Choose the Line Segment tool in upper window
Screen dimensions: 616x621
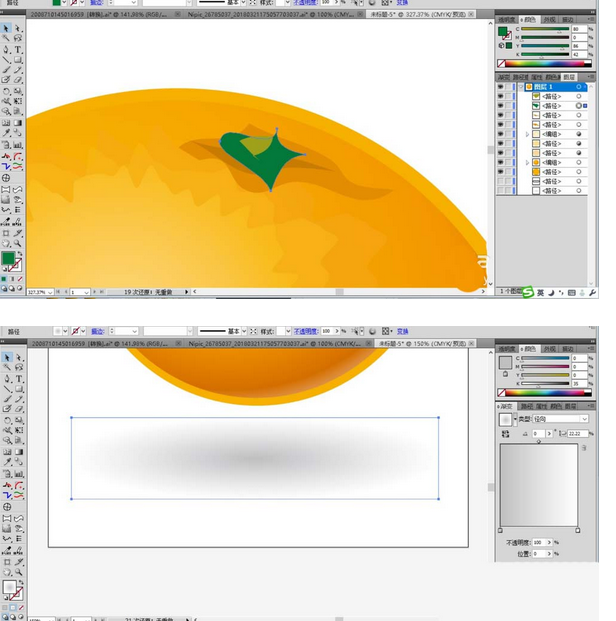point(6,60)
